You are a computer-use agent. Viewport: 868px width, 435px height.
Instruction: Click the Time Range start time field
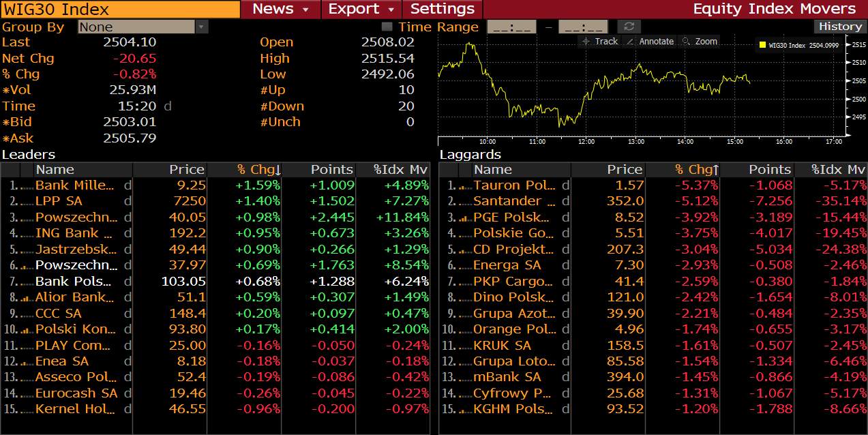point(512,27)
